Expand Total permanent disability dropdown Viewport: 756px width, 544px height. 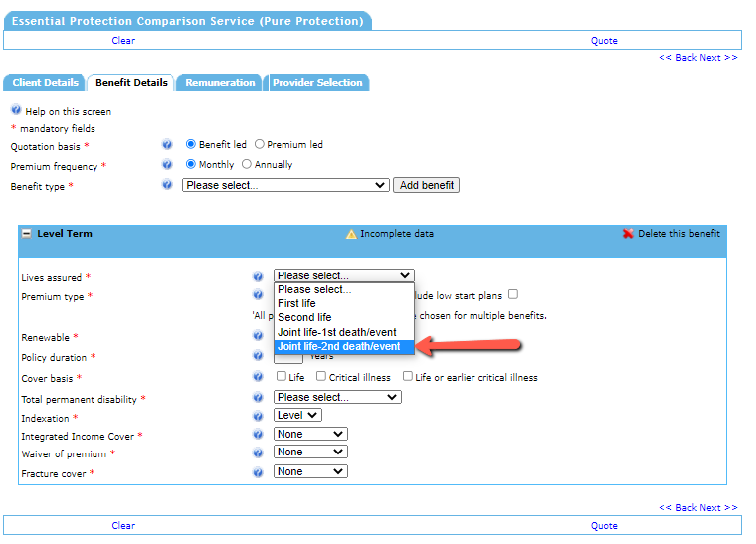click(x=337, y=397)
